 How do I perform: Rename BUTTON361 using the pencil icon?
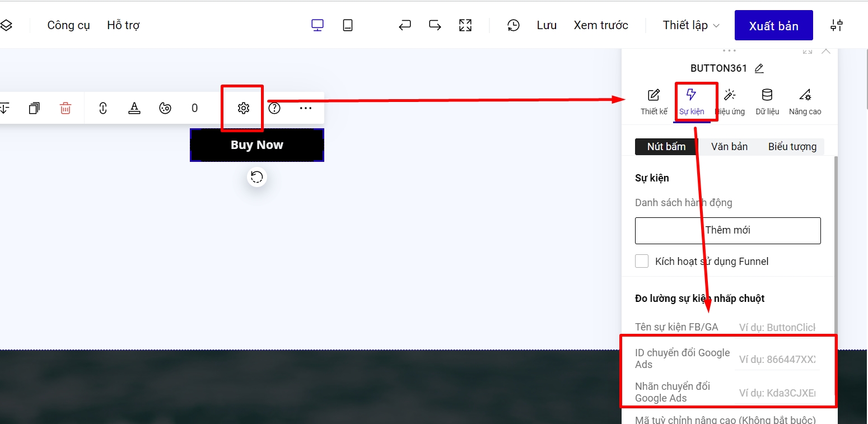point(759,68)
